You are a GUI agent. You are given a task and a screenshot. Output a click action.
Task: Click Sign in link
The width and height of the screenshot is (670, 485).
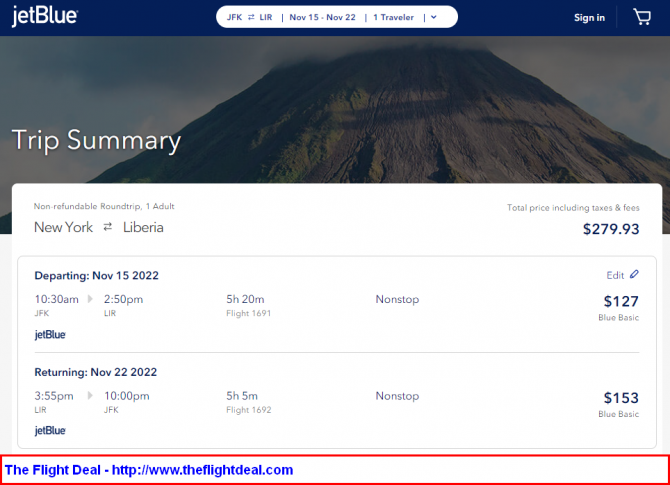pyautogui.click(x=589, y=18)
